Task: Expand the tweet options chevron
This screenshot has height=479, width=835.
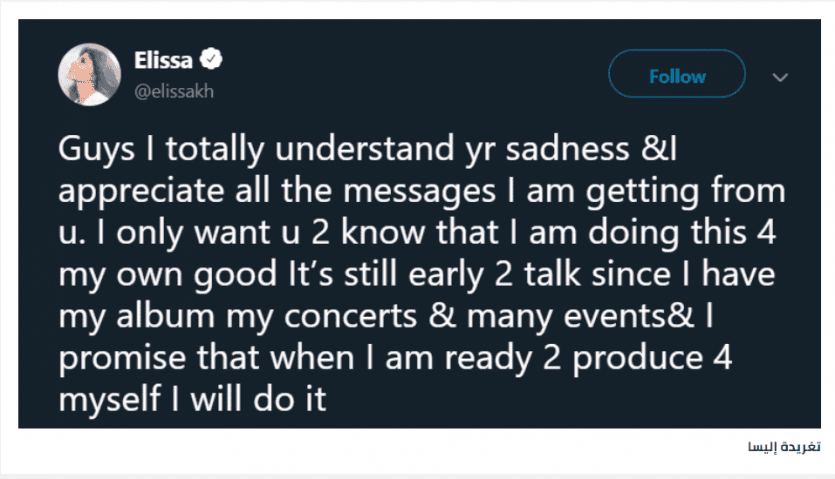Action: [780, 76]
